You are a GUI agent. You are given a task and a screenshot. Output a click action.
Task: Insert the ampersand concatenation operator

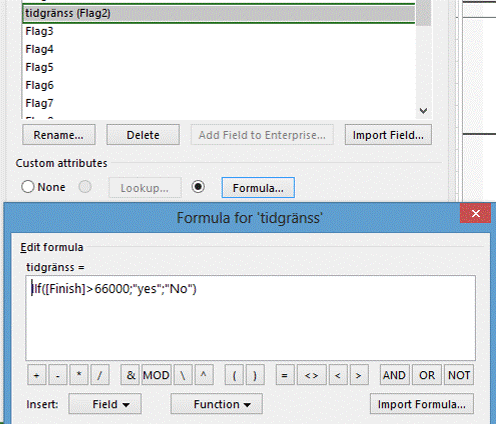[x=130, y=375]
